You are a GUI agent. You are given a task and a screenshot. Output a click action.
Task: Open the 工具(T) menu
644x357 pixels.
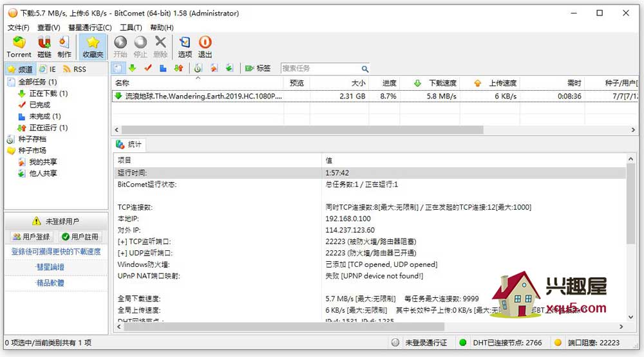click(x=131, y=28)
